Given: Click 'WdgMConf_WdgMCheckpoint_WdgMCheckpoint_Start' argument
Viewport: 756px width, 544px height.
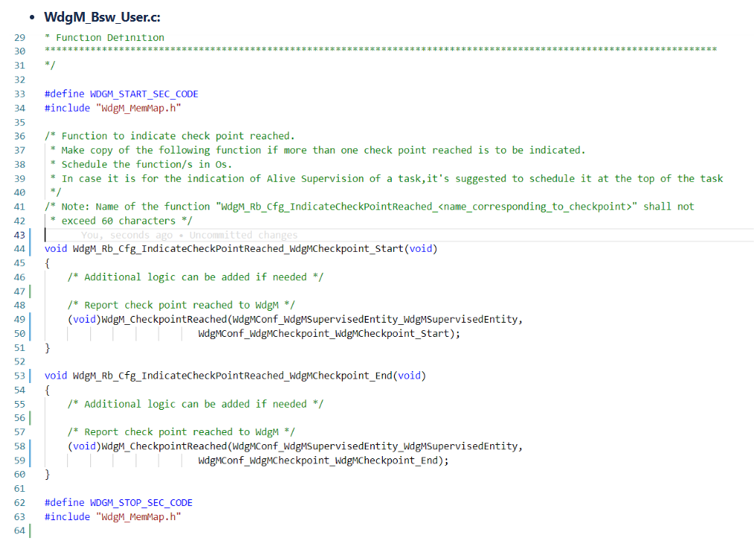Looking at the screenshot, I should (x=323, y=334).
